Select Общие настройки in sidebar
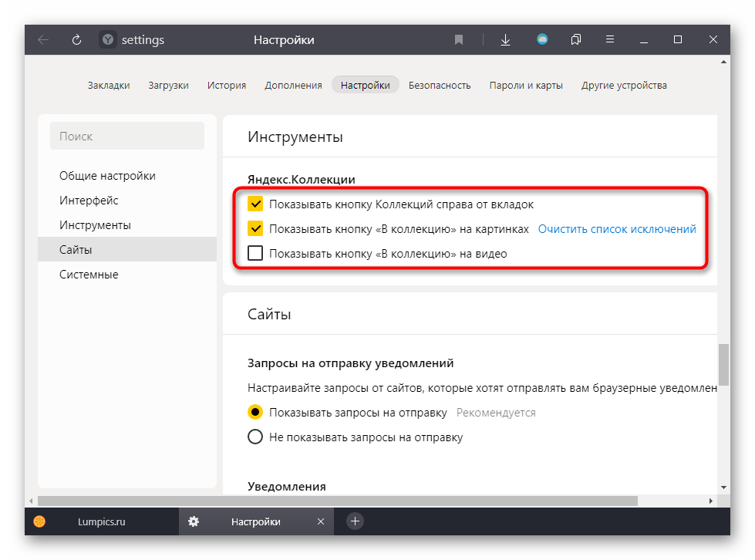Image resolution: width=755 pixels, height=560 pixels. 127,176
